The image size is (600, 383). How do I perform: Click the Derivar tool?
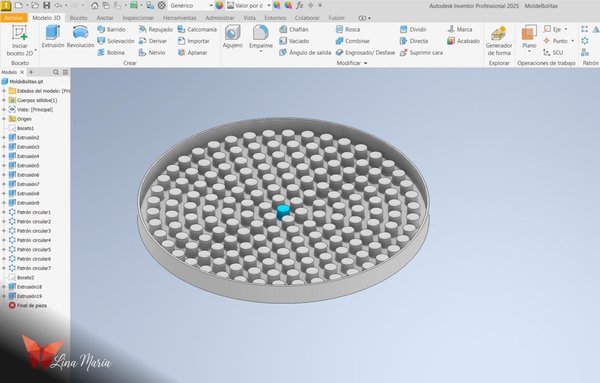[x=153, y=41]
